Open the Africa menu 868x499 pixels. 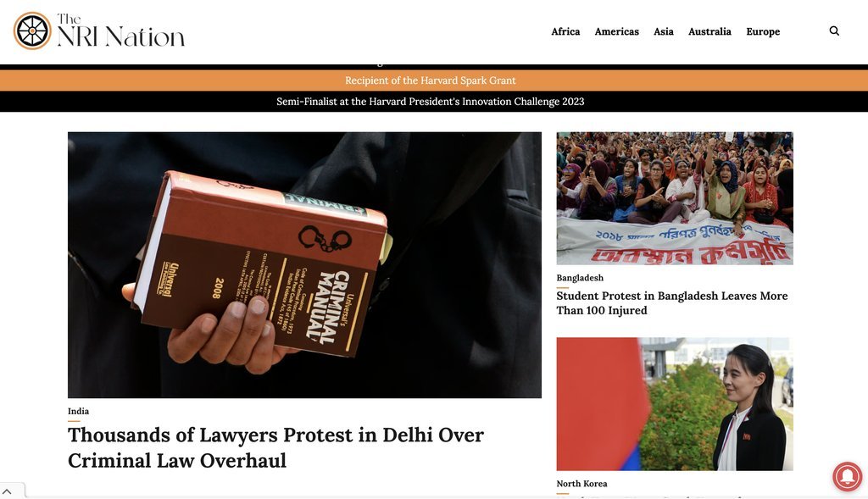pos(565,31)
